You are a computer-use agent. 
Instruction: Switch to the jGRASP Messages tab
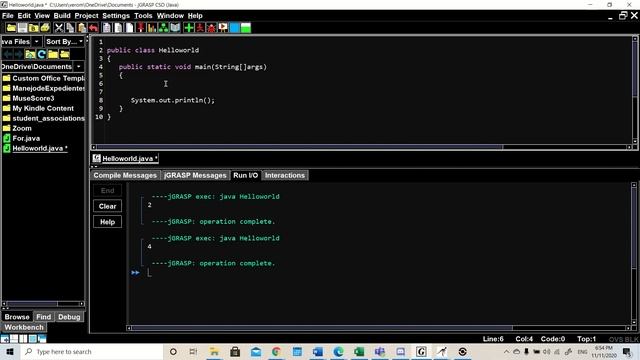pyautogui.click(x=195, y=175)
